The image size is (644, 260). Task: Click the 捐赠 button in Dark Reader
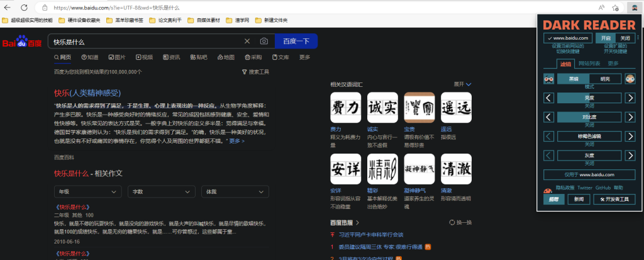click(553, 199)
